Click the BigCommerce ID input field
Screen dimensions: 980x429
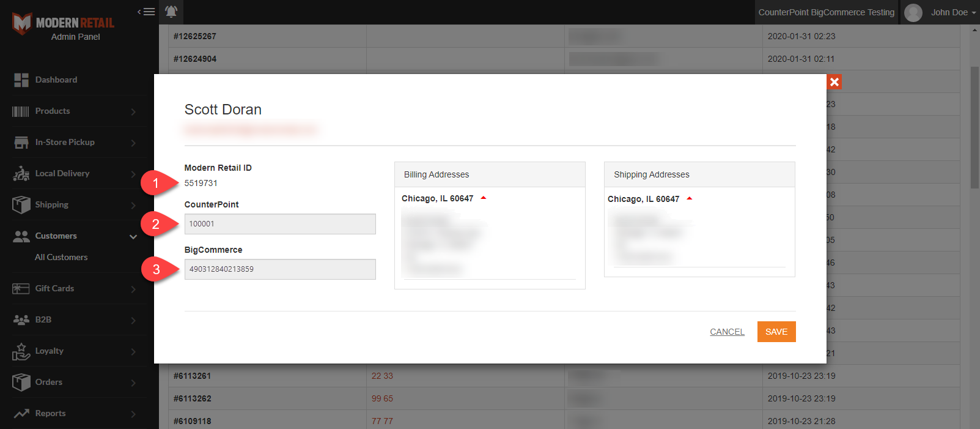click(x=280, y=269)
